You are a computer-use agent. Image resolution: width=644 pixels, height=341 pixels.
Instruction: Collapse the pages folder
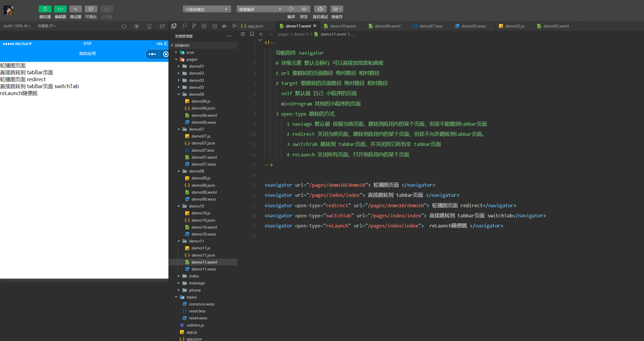(176, 59)
